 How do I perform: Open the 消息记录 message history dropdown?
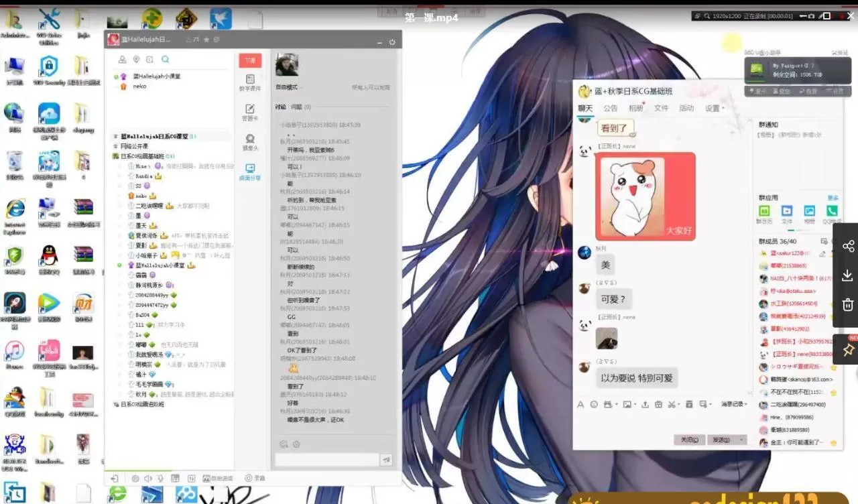tap(731, 404)
